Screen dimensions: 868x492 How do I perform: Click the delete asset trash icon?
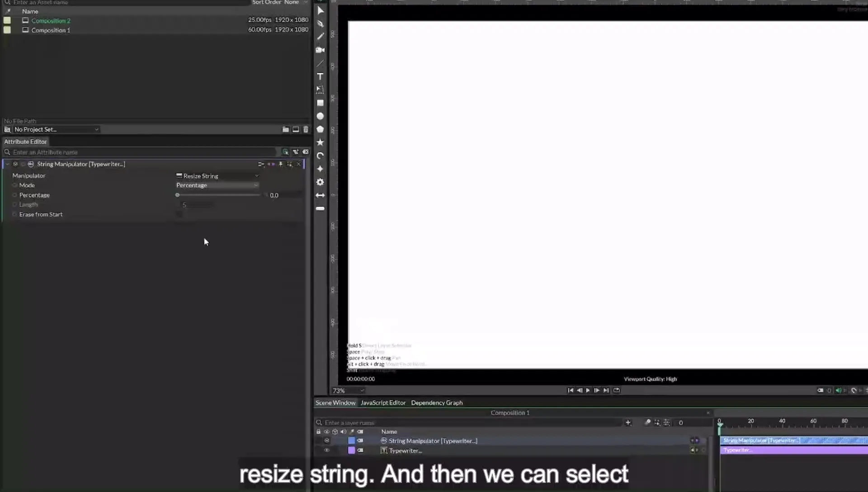point(306,129)
